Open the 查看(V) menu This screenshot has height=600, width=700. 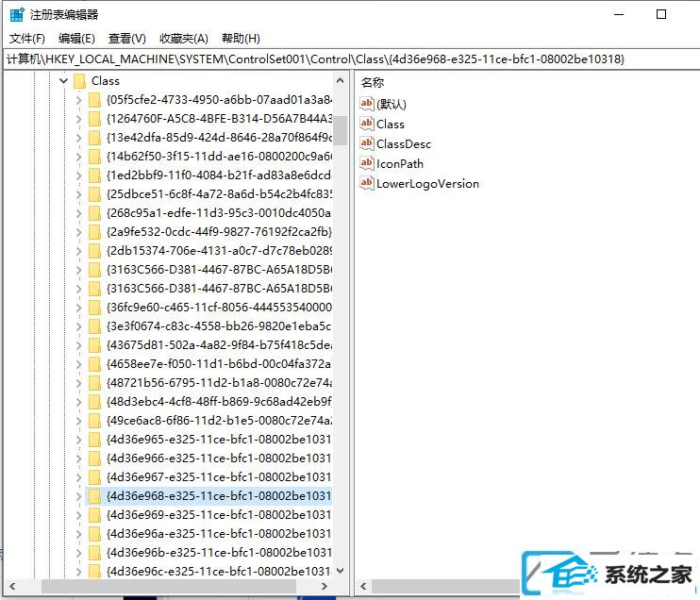coord(127,39)
